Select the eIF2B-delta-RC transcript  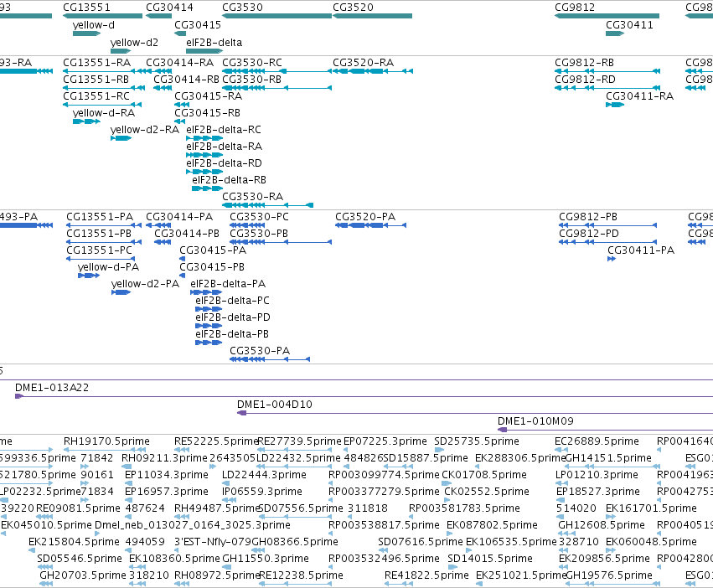[204, 138]
